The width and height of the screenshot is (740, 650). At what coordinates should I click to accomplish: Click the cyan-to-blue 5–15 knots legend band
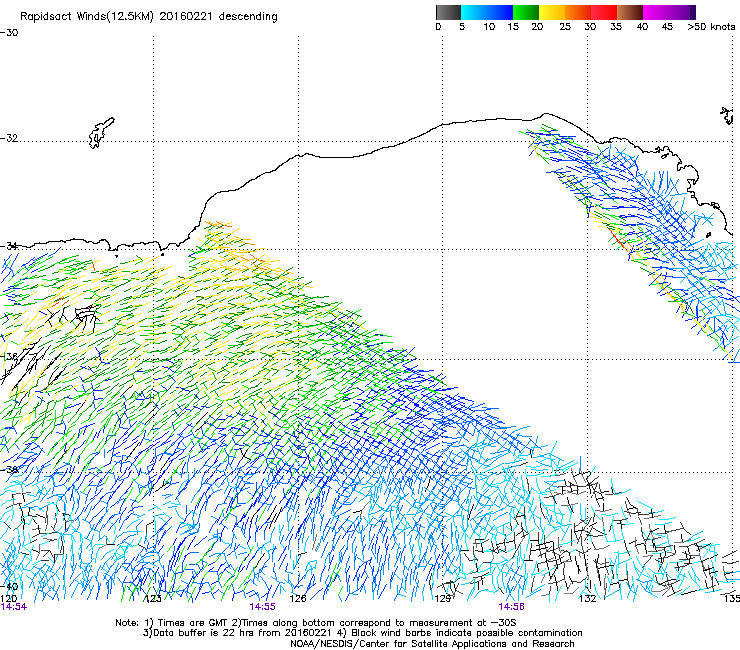487,12
